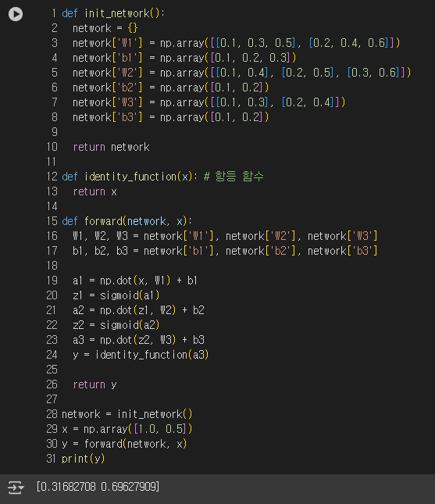Click 'def forward(network, x):' line
Image resolution: width=435 pixels, height=504 pixels.
coord(127,221)
